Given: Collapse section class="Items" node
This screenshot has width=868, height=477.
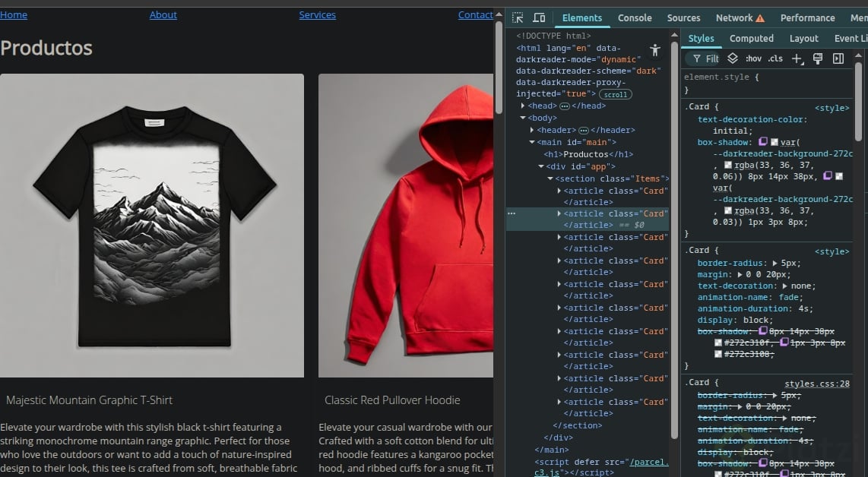Looking at the screenshot, I should (x=550, y=178).
